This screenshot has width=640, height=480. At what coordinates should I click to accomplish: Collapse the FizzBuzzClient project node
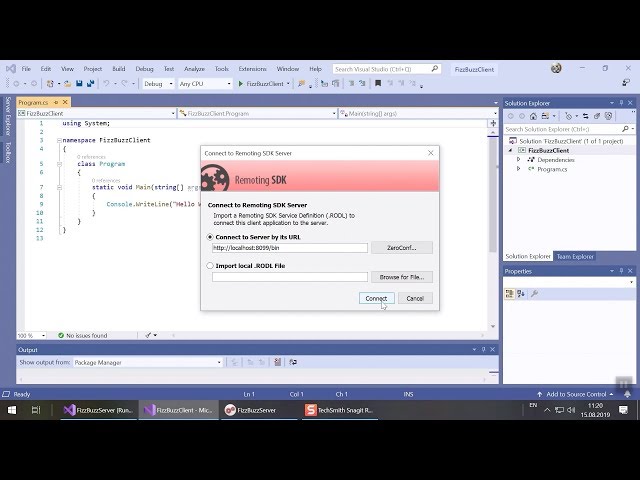[511, 150]
